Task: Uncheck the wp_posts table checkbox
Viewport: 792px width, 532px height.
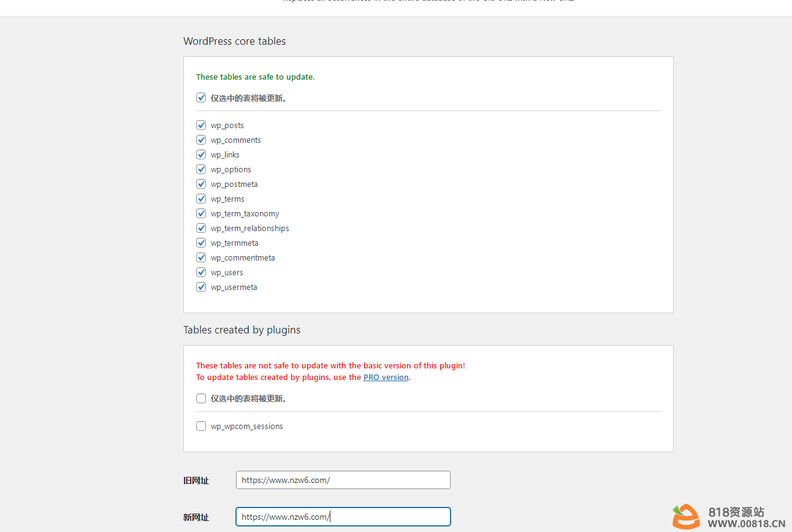Action: (201, 125)
